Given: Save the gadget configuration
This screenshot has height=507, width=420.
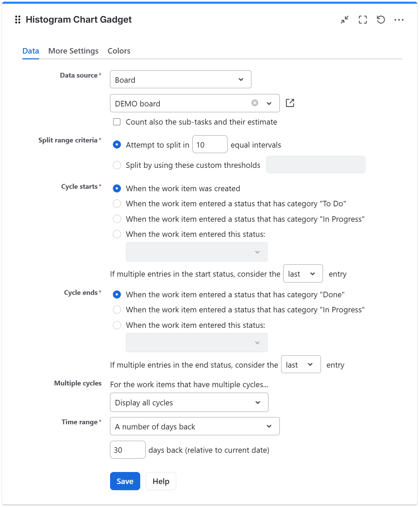Looking at the screenshot, I should click(125, 481).
